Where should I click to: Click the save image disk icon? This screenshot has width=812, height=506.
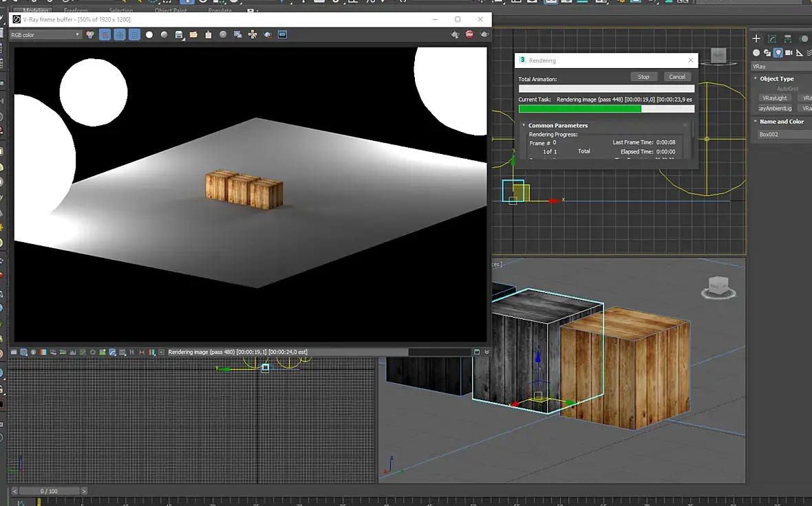pyautogui.click(x=179, y=34)
